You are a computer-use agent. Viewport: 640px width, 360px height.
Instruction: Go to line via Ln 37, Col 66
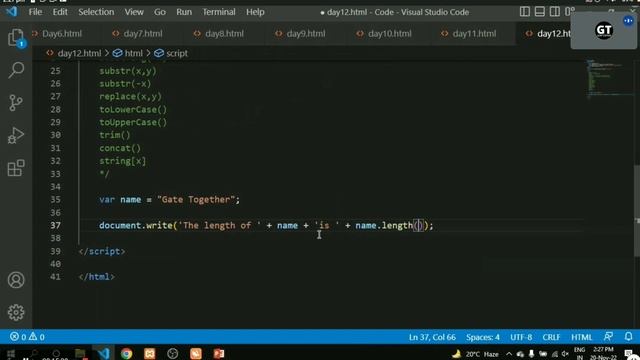coord(432,337)
